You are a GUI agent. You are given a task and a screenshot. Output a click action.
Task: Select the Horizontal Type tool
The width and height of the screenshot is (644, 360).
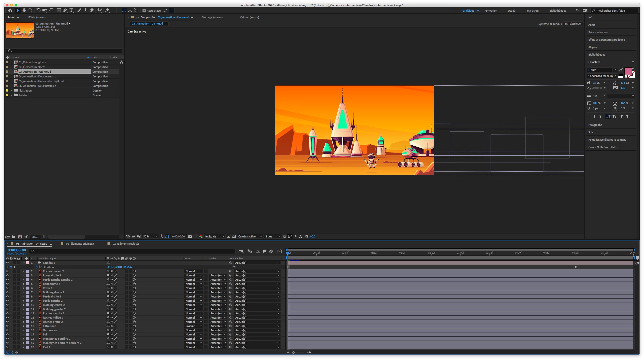coord(71,10)
